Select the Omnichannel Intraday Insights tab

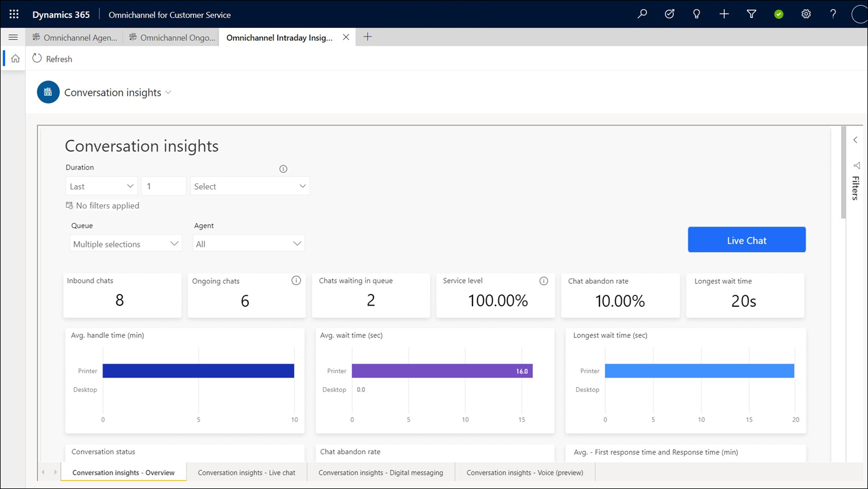pos(279,37)
